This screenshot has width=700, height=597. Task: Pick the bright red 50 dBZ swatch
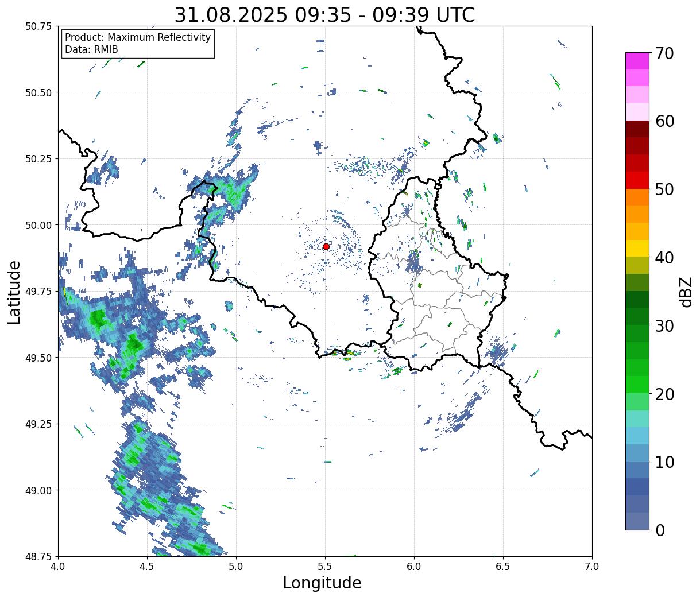[x=637, y=180]
